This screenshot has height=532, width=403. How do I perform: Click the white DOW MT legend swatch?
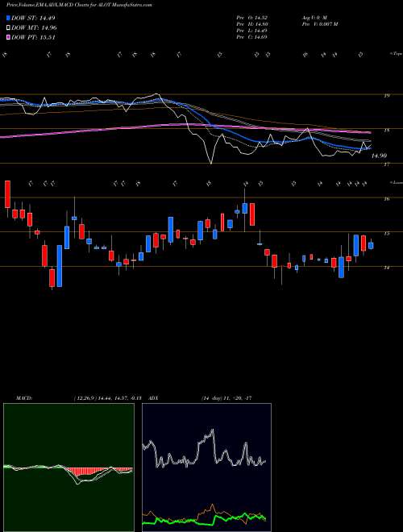pyautogui.click(x=9, y=28)
